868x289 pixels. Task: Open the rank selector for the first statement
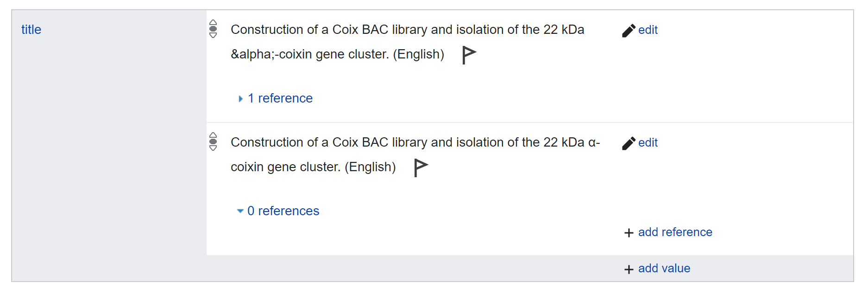(x=213, y=29)
